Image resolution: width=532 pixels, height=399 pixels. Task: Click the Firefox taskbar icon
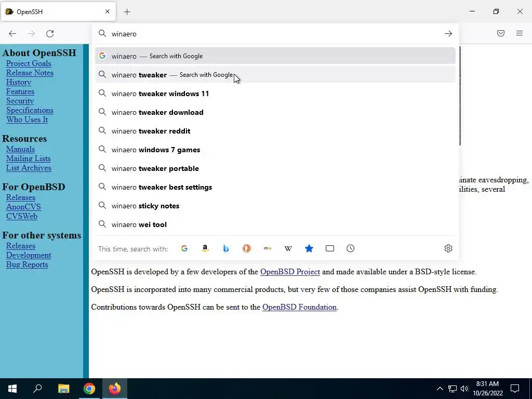[115, 389]
